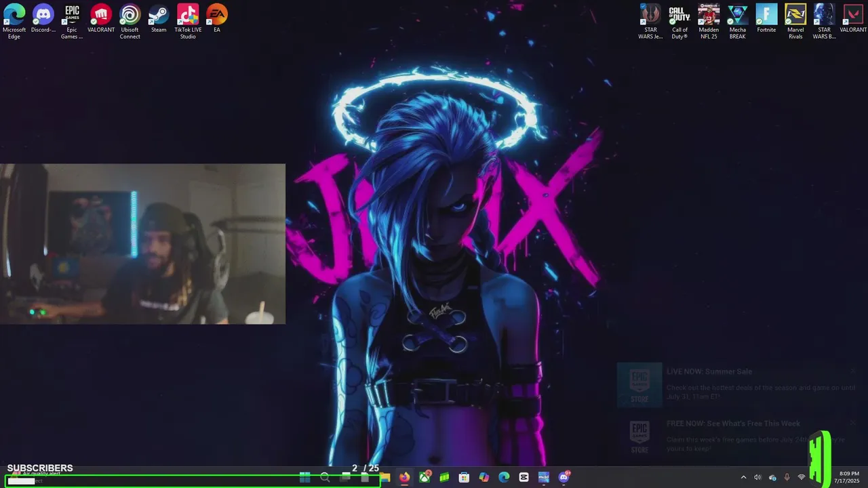Open the Xbox app from taskbar
Viewport: 868px width, 488px height.
click(425, 478)
